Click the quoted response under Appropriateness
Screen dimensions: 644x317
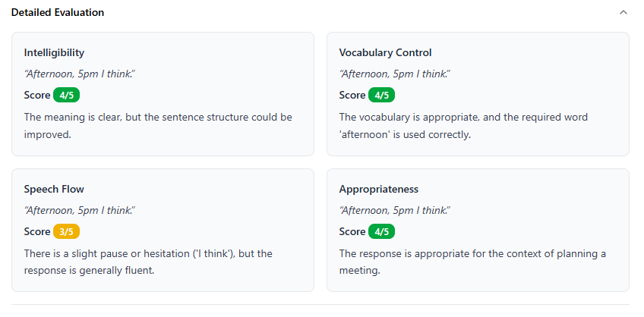point(395,210)
